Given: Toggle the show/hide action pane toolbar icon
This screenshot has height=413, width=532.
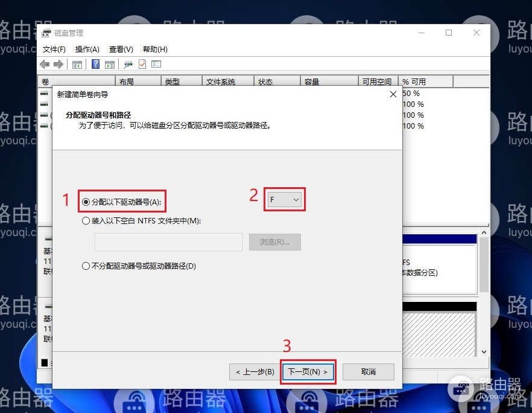Looking at the screenshot, I should click(110, 64).
